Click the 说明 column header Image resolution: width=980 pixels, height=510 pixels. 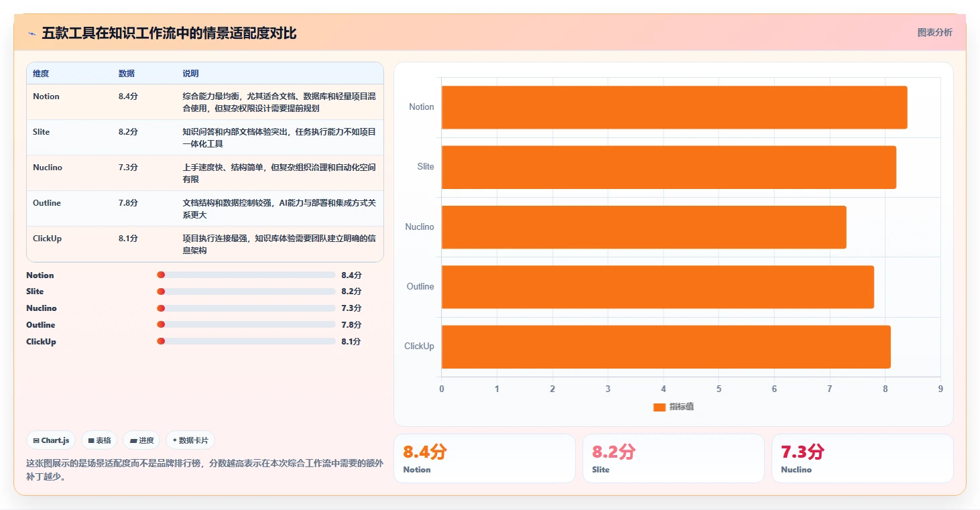point(191,73)
